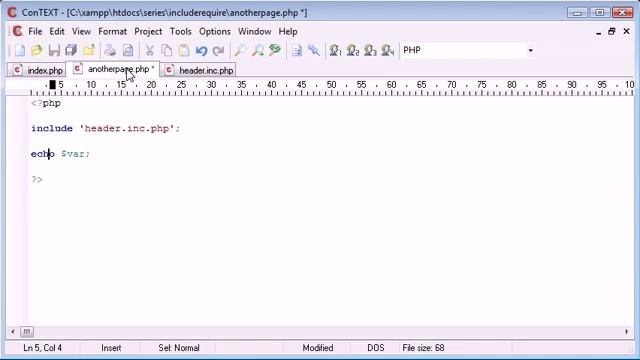Click the DOS file format status

click(x=376, y=348)
